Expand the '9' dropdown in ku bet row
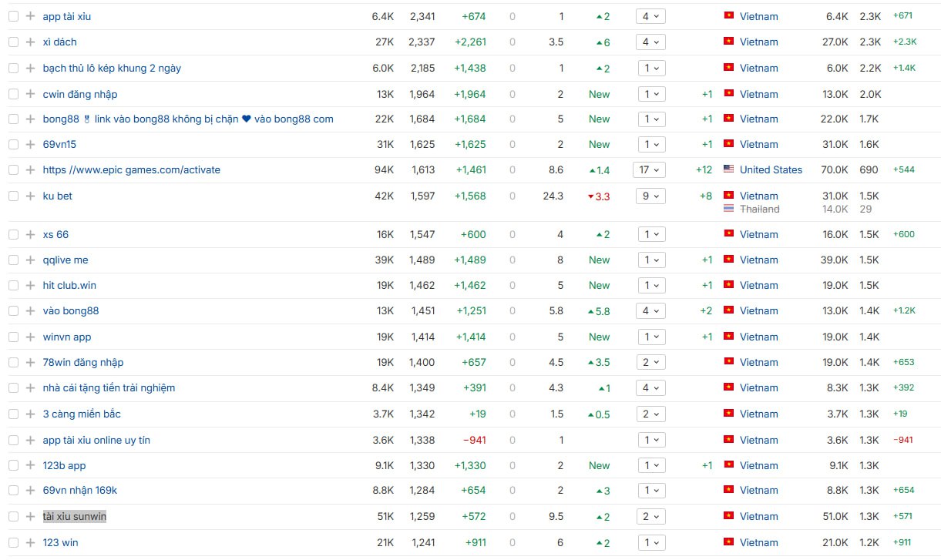 [650, 196]
